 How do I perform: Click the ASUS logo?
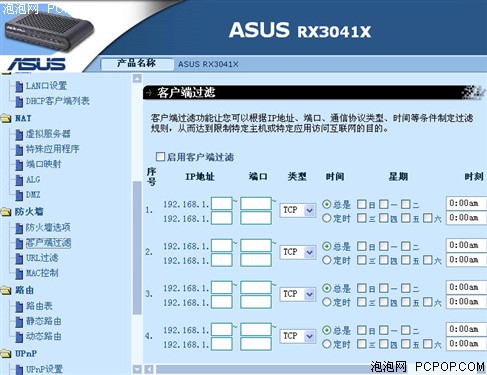(x=37, y=64)
